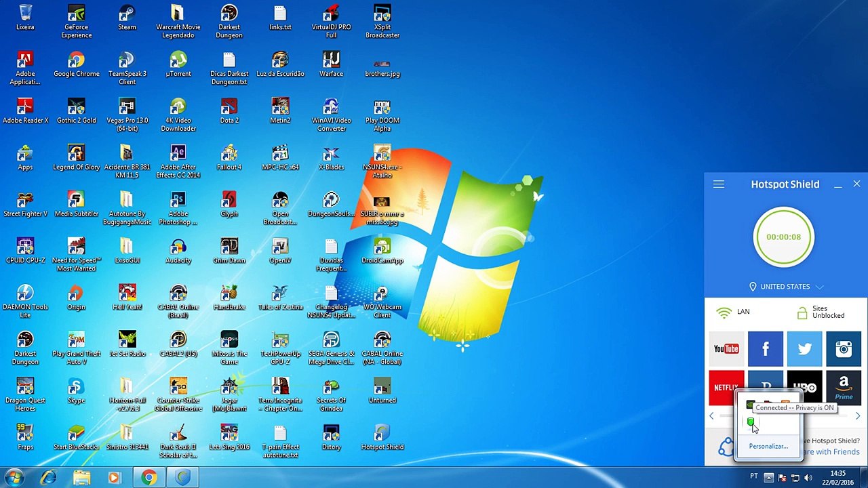
Task: Select the Darkest Dungeon top-row shortcut
Action: coord(229,21)
